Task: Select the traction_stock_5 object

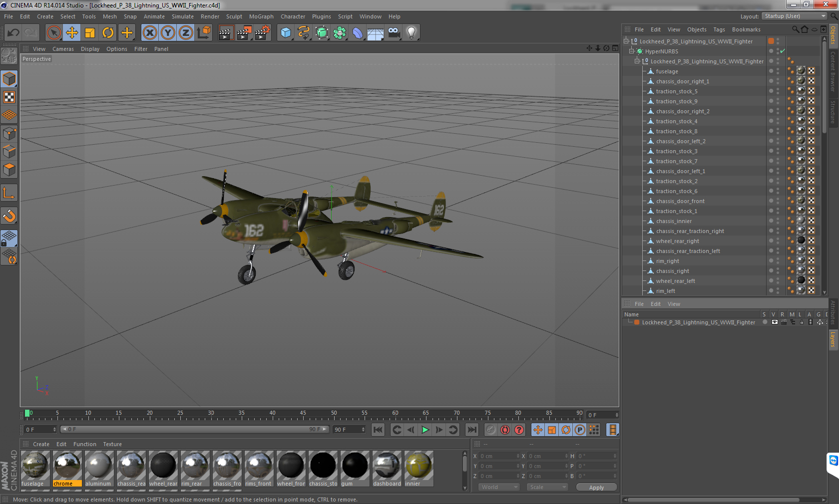Action: 677,91
